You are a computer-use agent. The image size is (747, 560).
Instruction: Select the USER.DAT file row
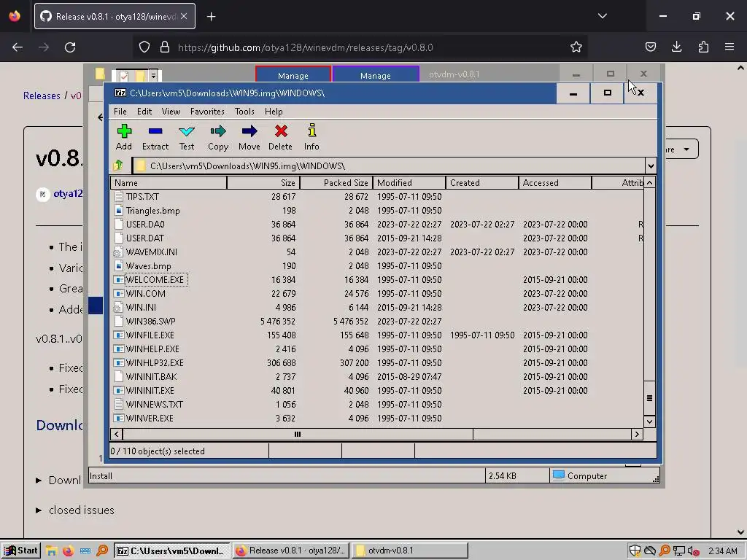(377, 238)
